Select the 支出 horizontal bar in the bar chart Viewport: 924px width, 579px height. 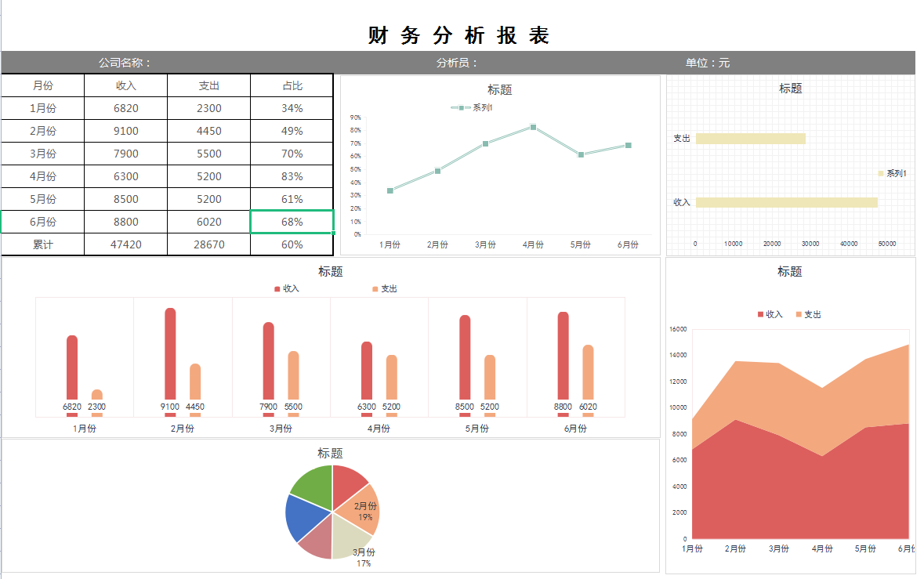point(752,138)
